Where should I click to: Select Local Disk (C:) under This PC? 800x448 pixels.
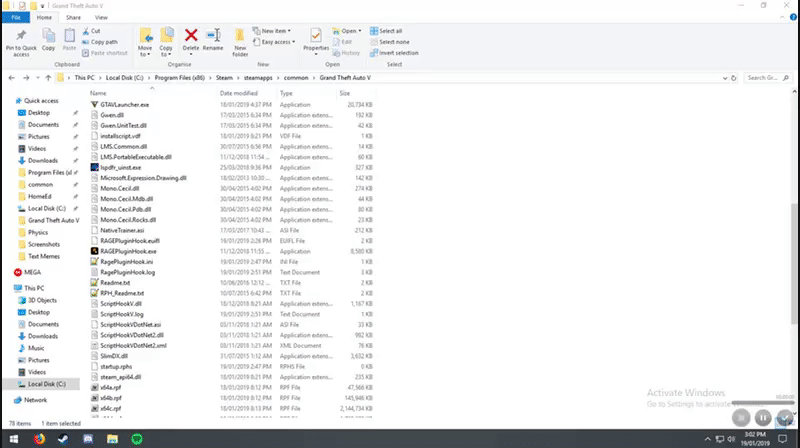tap(46, 384)
